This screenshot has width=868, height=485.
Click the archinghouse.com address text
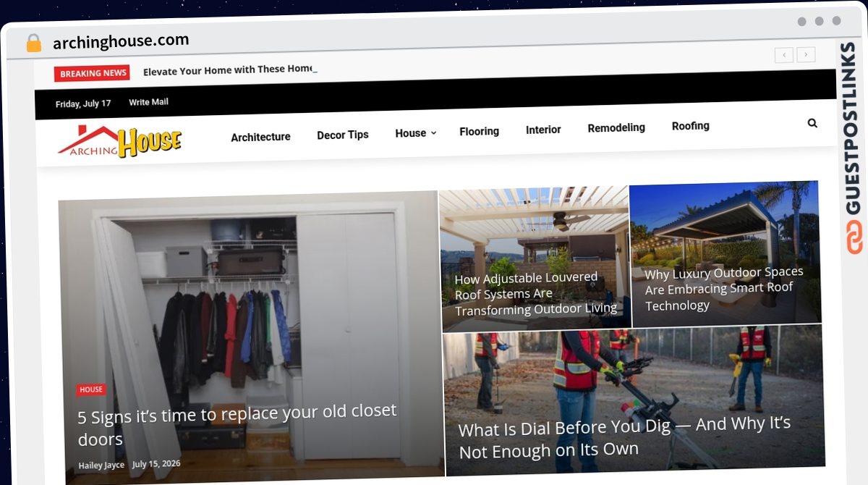point(121,41)
